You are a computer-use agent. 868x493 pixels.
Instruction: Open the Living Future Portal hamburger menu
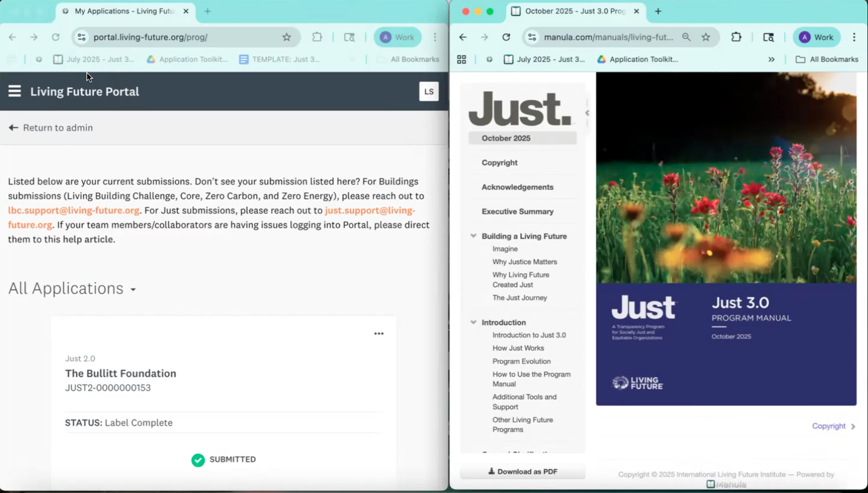[14, 91]
